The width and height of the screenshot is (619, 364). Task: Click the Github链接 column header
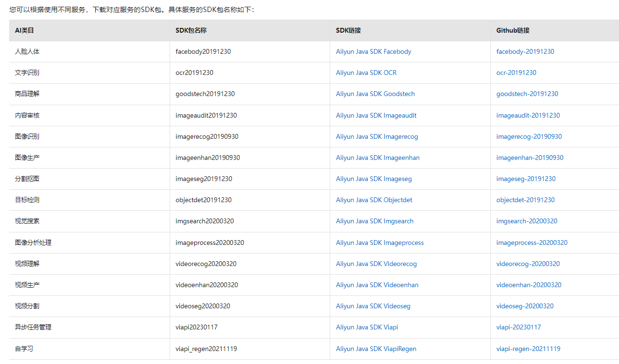555,30
